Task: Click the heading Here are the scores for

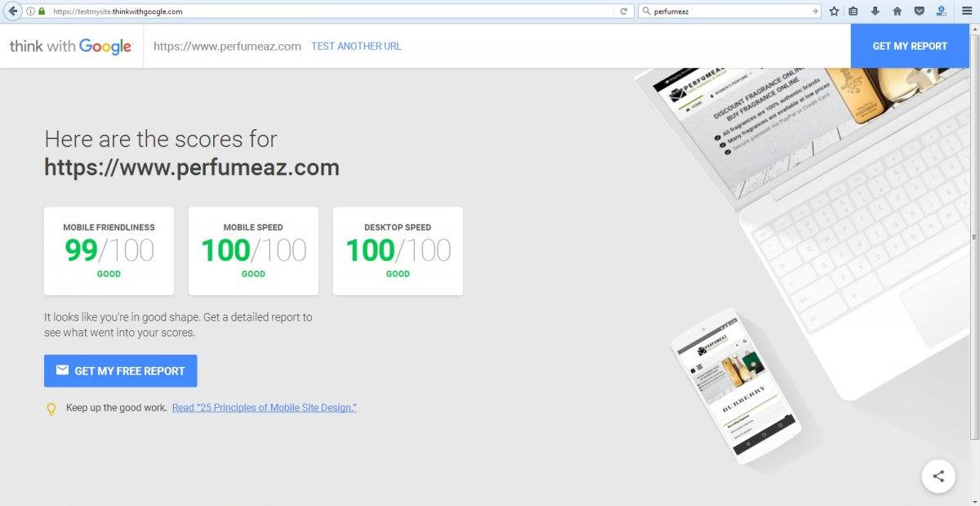Action: click(x=161, y=139)
